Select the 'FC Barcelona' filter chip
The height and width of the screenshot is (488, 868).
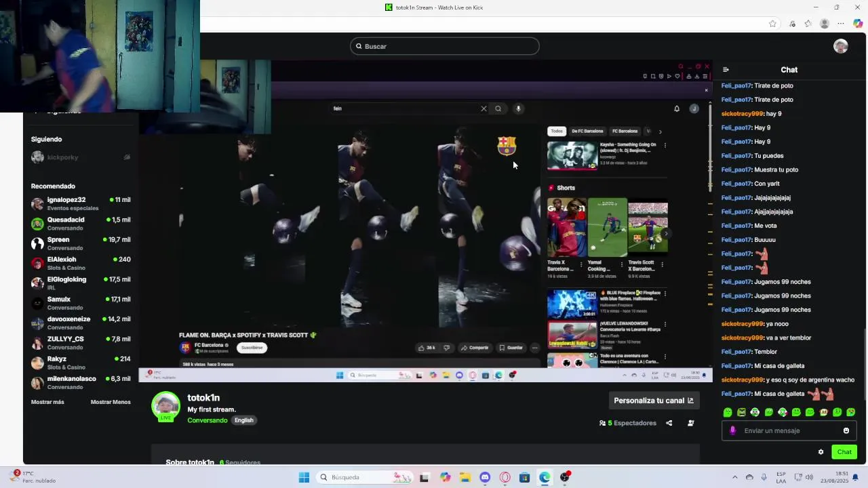(625, 131)
